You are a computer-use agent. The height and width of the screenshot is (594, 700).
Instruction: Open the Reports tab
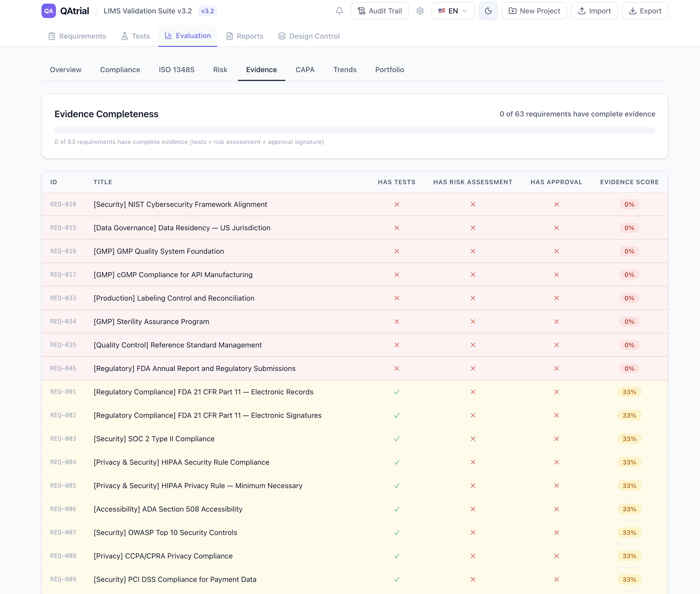[x=245, y=36]
